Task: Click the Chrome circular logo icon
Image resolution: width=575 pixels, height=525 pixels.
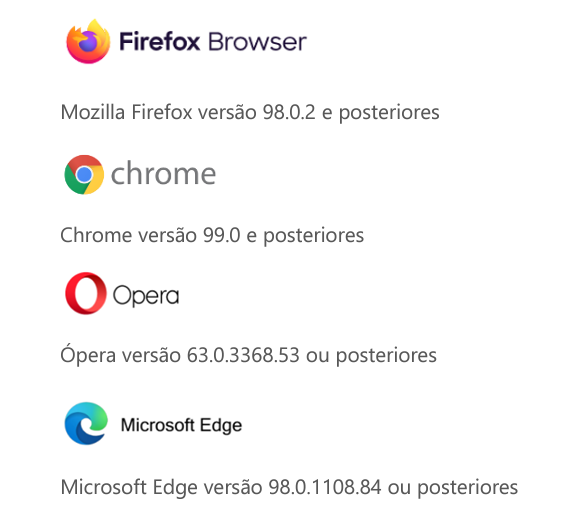Action: click(84, 175)
